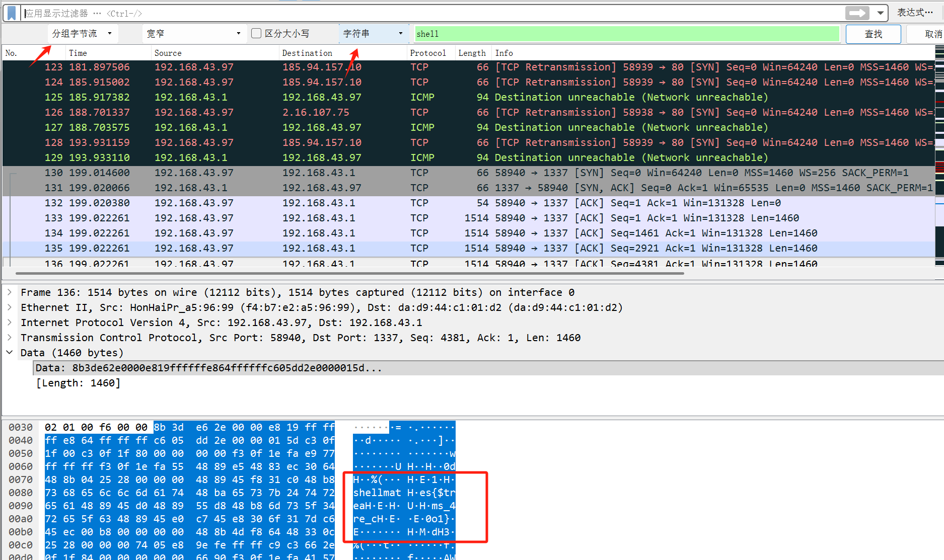Image resolution: width=944 pixels, height=560 pixels.
Task: Click the display filter bookmark icon
Action: coord(12,13)
